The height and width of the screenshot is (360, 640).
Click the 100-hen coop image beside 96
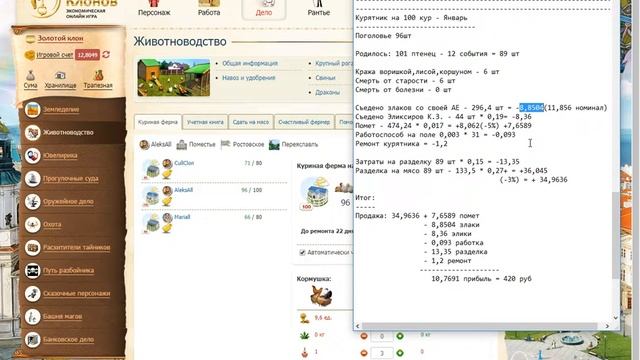coord(314,193)
